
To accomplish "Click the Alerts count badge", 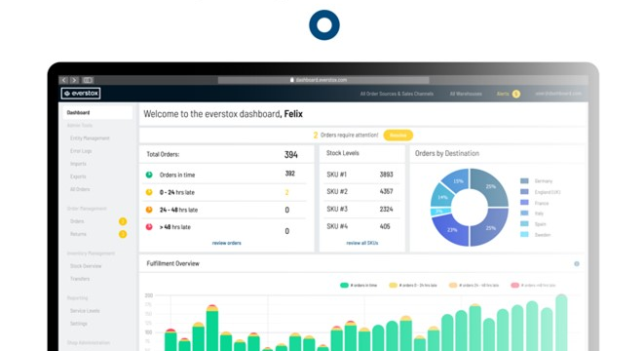I will [516, 95].
